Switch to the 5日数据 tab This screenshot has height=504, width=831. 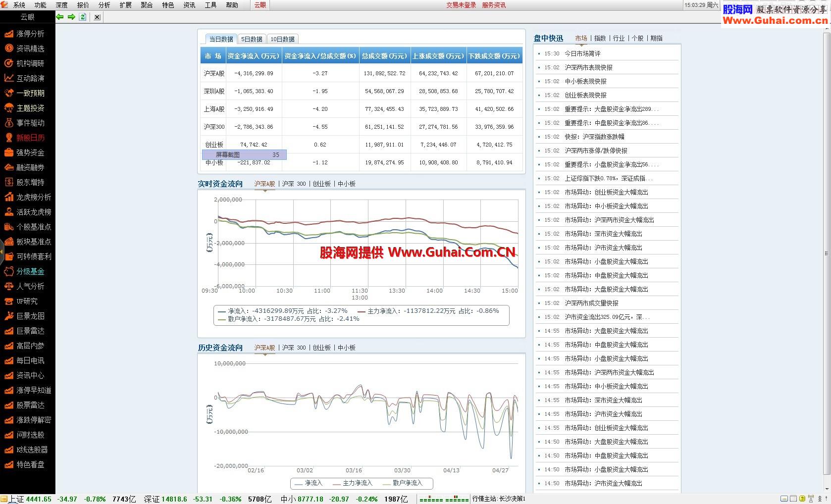(252, 39)
